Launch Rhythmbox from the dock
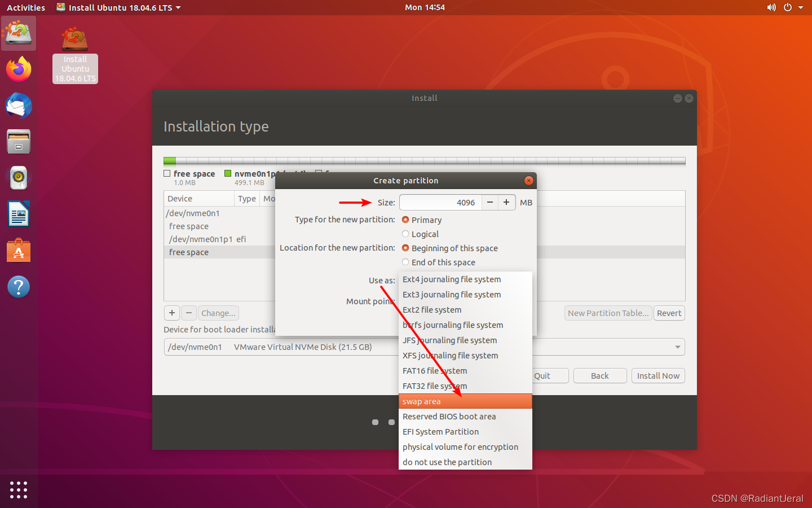 [x=19, y=178]
